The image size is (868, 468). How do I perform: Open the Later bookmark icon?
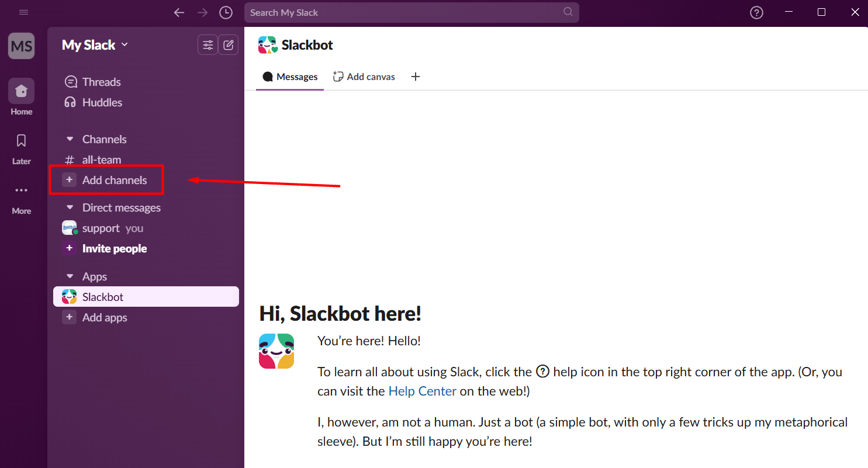22,141
